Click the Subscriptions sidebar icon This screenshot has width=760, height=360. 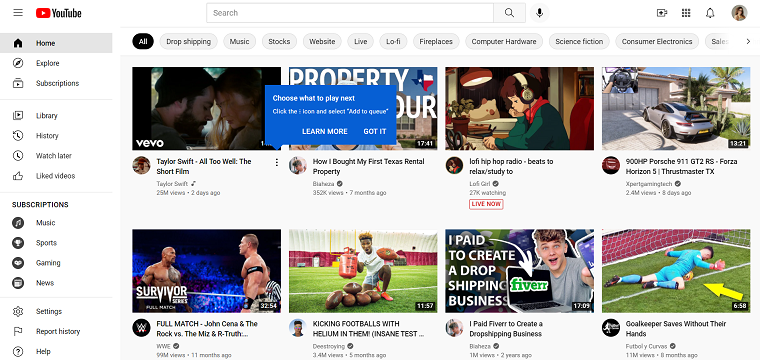pyautogui.click(x=18, y=83)
